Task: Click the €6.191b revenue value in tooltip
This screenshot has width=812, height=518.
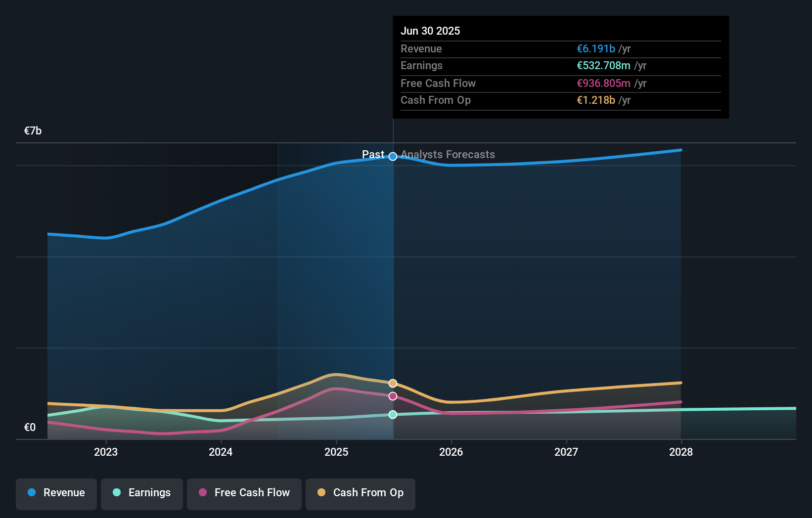Action: point(595,49)
